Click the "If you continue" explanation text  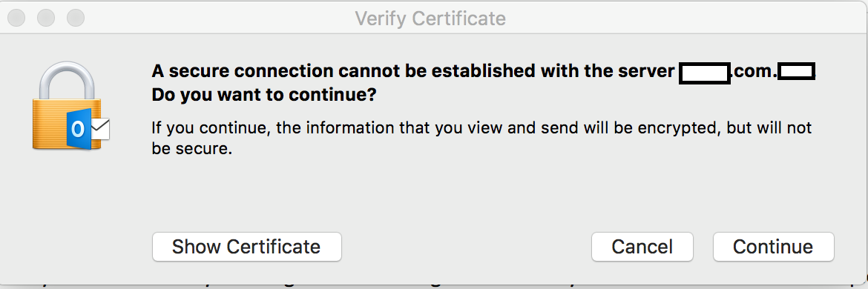tap(481, 138)
